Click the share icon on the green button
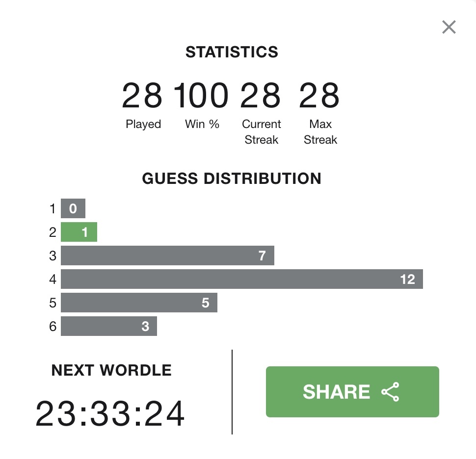476x459 pixels. 391,392
